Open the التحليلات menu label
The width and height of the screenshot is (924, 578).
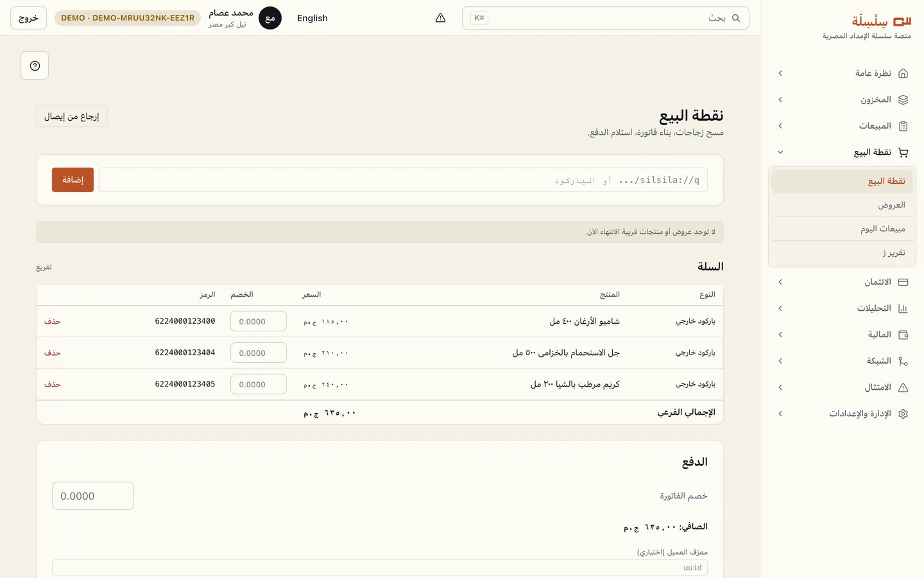[x=874, y=308]
